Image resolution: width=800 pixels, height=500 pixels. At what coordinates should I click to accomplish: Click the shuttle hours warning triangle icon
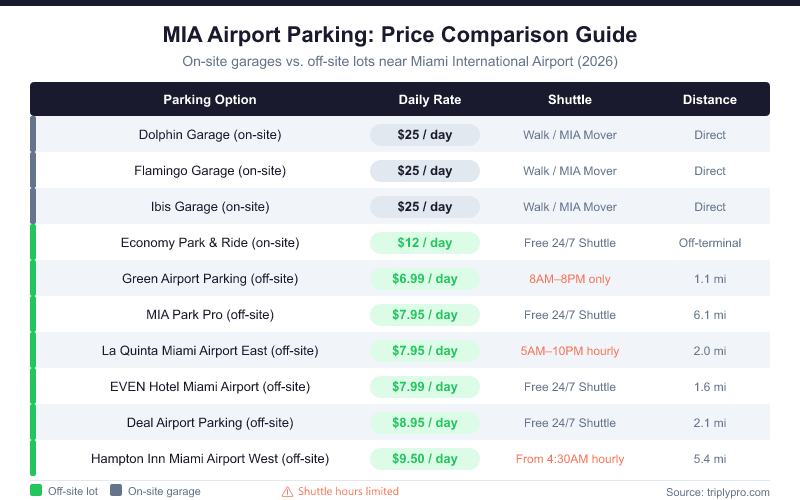(x=287, y=491)
